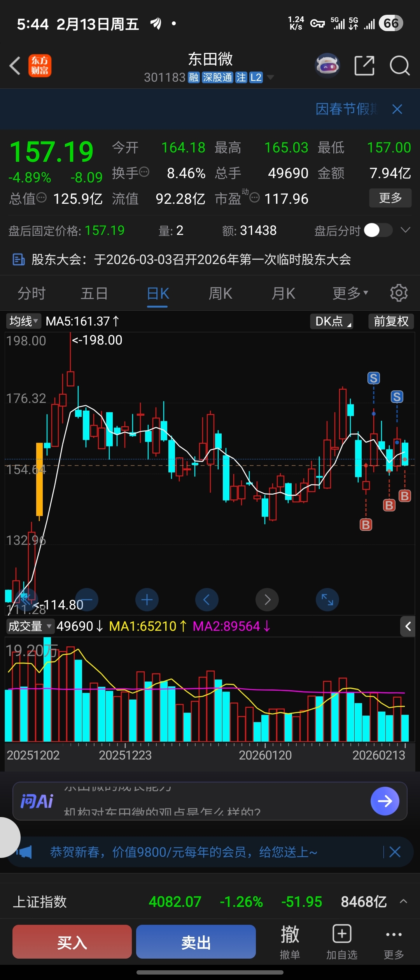Tap the rightmost B buy marker

405,496
